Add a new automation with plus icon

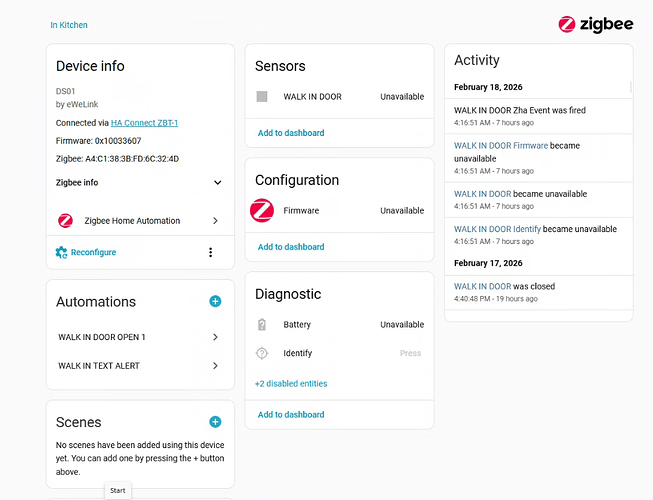pyautogui.click(x=215, y=301)
